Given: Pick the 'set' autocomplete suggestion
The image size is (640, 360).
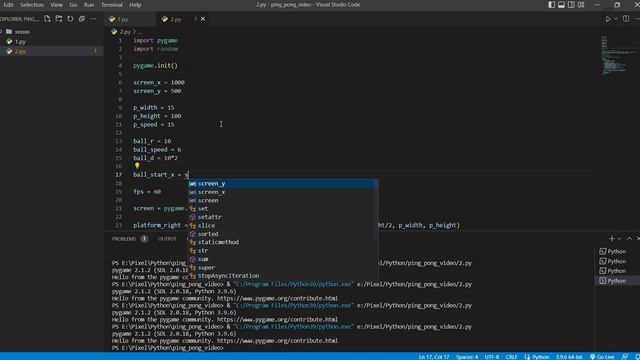Looking at the screenshot, I should pyautogui.click(x=282, y=209).
